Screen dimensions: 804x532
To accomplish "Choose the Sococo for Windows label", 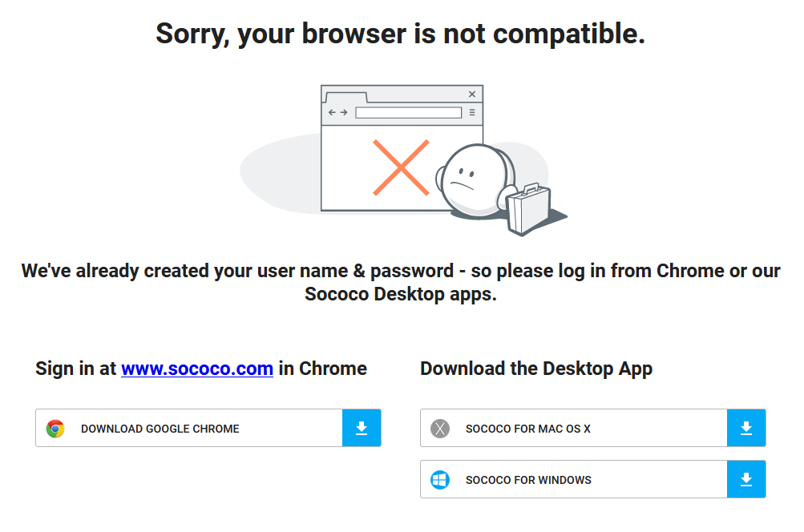I will 528,480.
